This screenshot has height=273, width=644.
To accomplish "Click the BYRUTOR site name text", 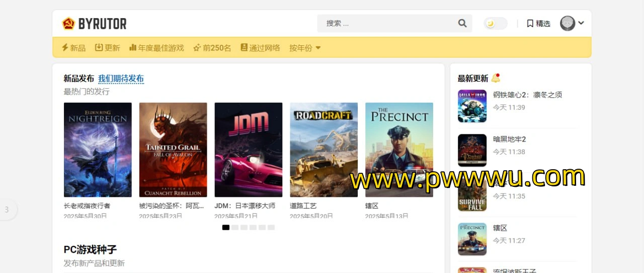I will point(102,24).
